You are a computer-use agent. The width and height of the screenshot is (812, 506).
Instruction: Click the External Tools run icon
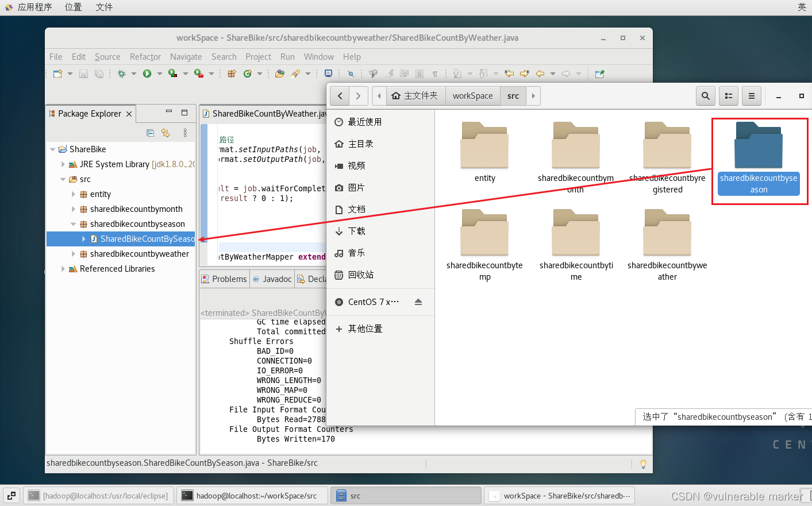pyautogui.click(x=198, y=74)
